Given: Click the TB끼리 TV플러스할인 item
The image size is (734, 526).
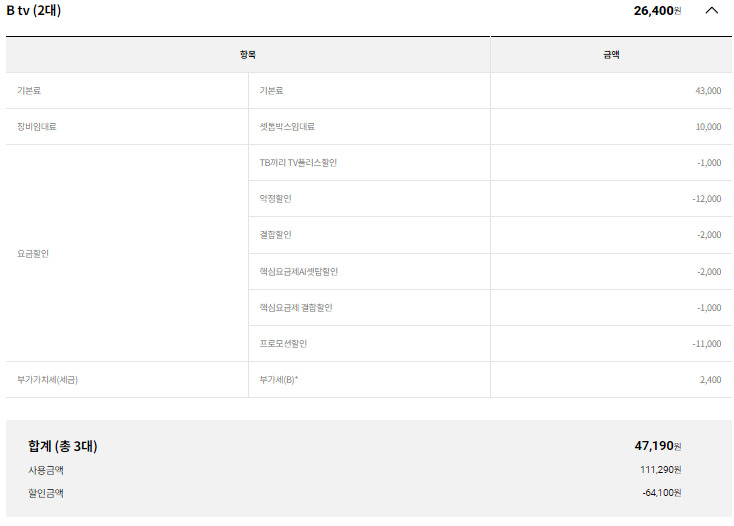Looking at the screenshot, I should (298, 163).
